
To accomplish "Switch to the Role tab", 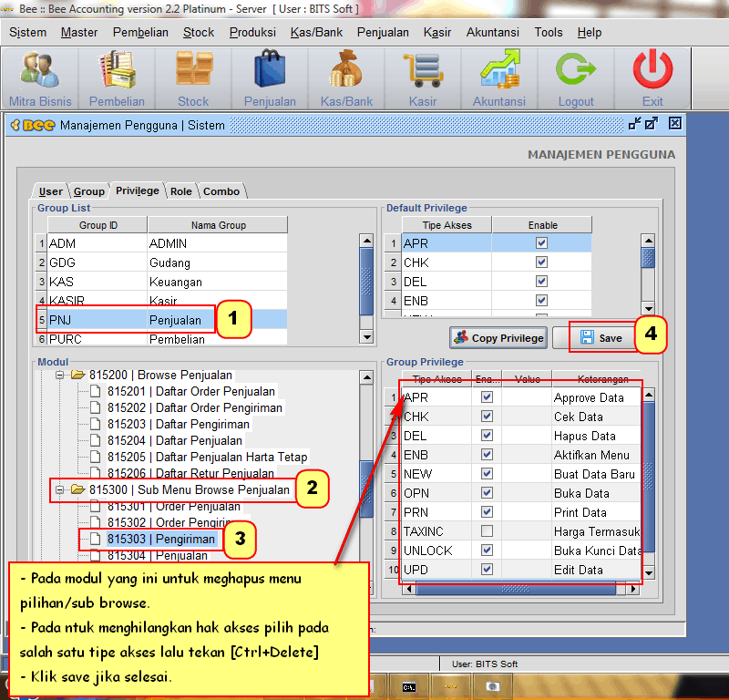I will (181, 191).
